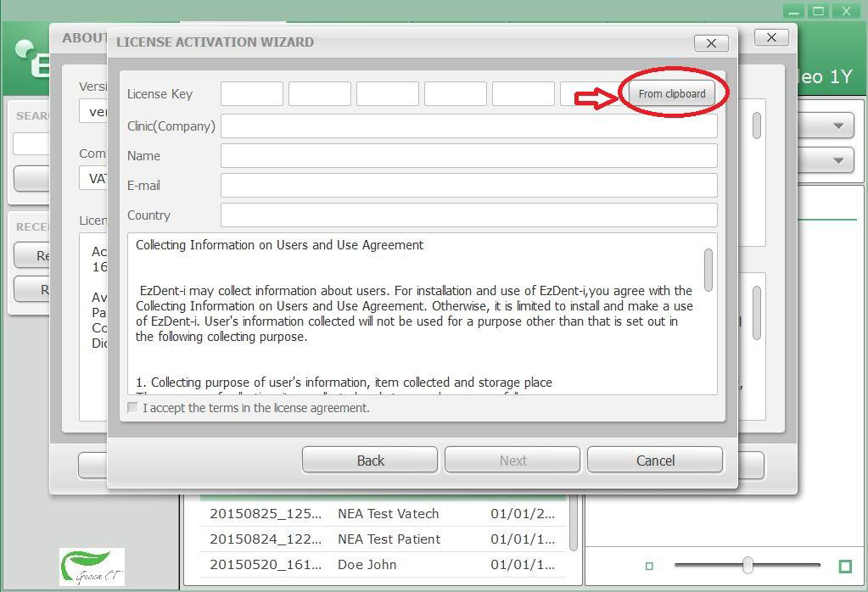Select the first License Key segment box

tap(252, 93)
